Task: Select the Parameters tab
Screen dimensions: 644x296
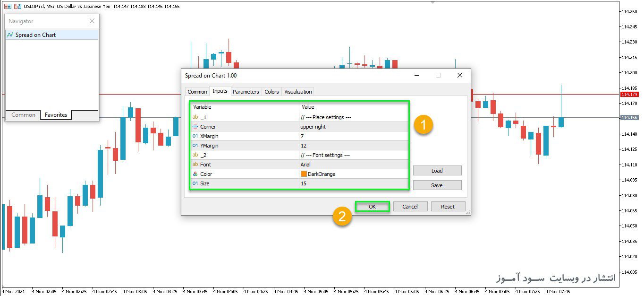Action: 246,92
